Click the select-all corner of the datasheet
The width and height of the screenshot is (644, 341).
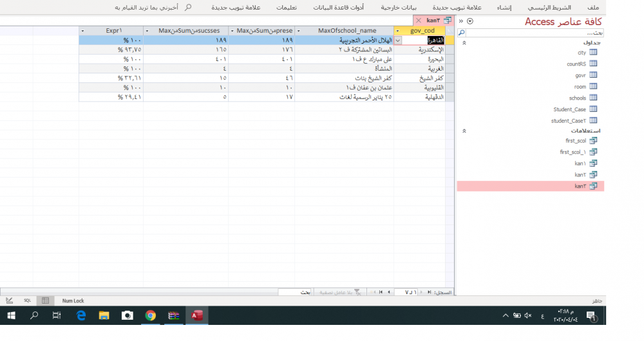tap(450, 31)
